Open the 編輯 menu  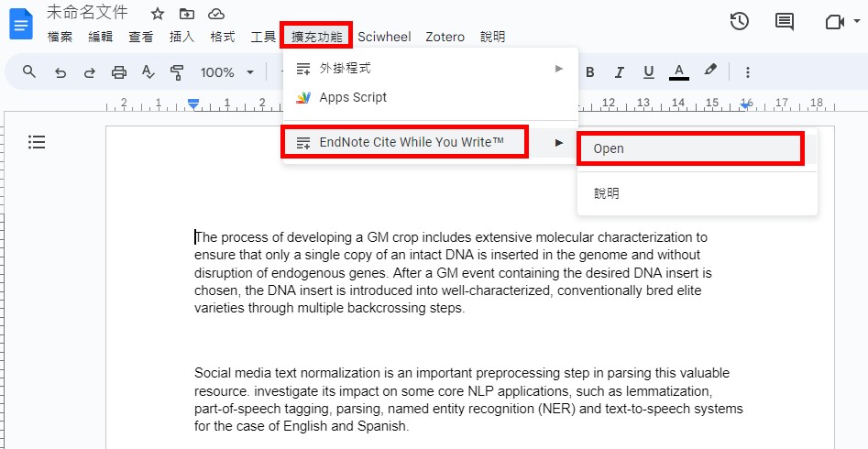pos(100,37)
